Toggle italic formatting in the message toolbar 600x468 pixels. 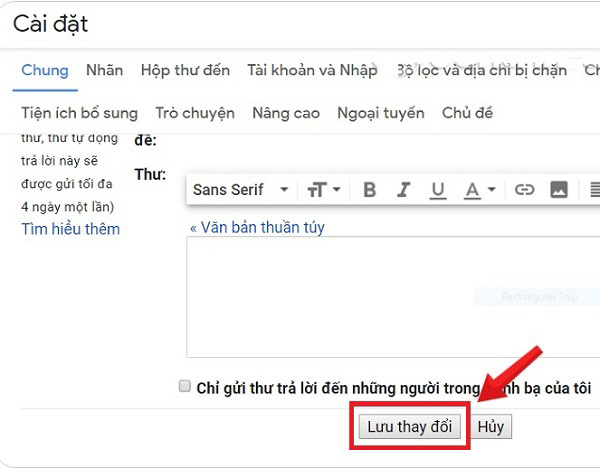click(x=403, y=189)
